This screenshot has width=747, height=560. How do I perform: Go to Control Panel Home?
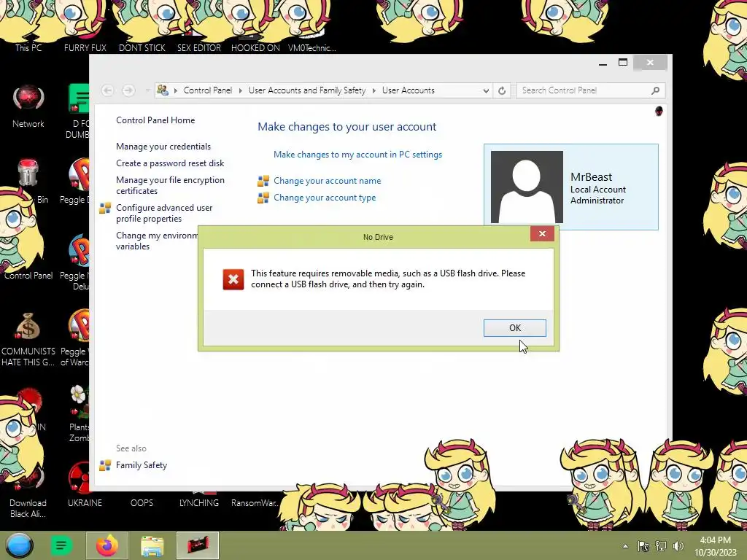155,120
